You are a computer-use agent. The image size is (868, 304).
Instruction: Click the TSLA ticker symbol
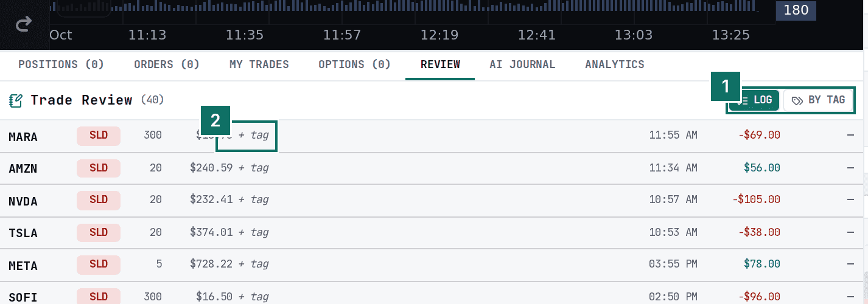tap(23, 233)
